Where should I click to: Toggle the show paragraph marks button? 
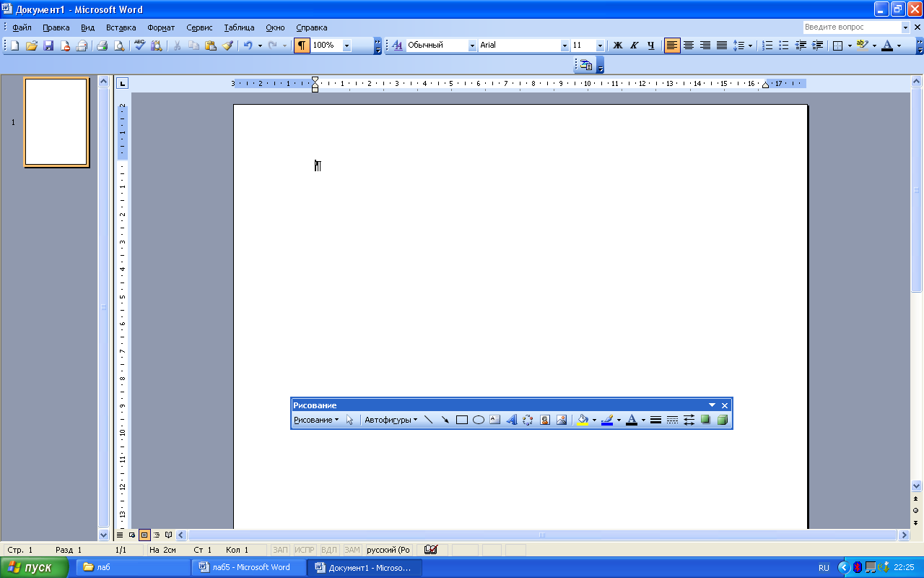(x=302, y=46)
